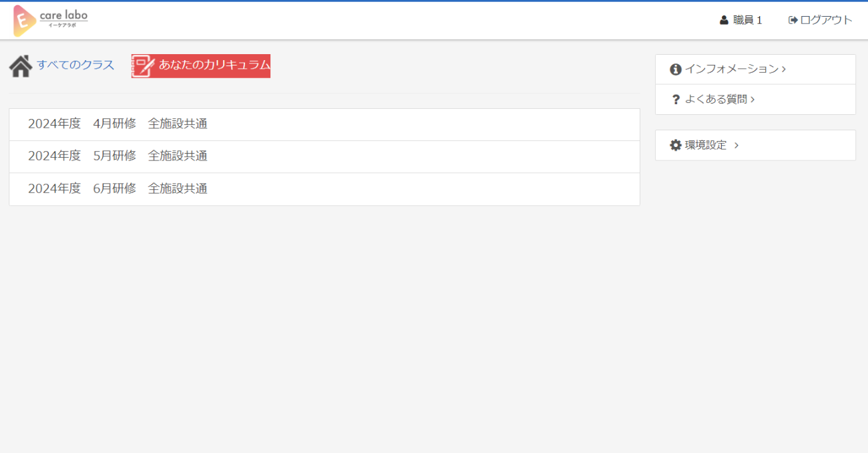868x453 pixels.
Task: Click the question mark FAQ icon
Action: tap(676, 100)
